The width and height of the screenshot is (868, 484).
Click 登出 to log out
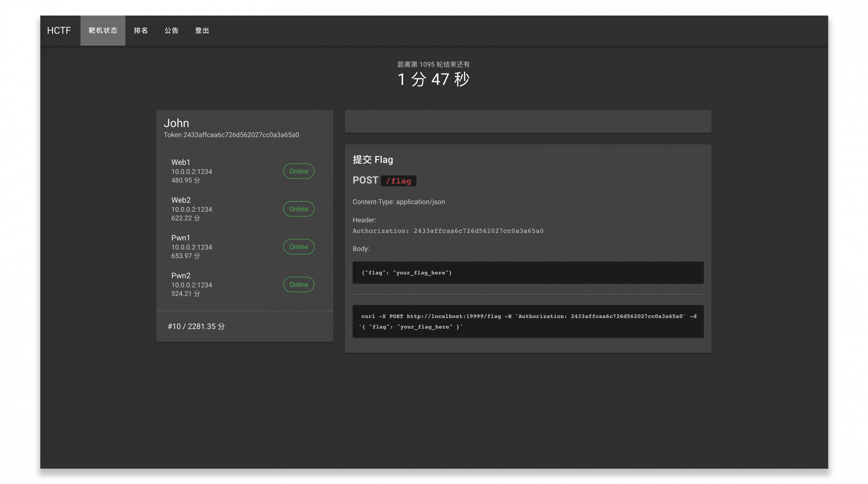coord(202,30)
